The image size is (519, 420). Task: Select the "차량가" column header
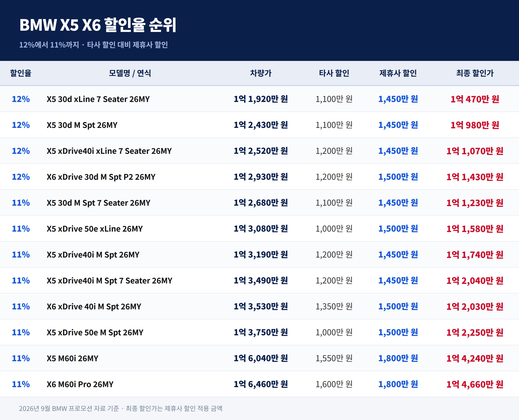(261, 73)
